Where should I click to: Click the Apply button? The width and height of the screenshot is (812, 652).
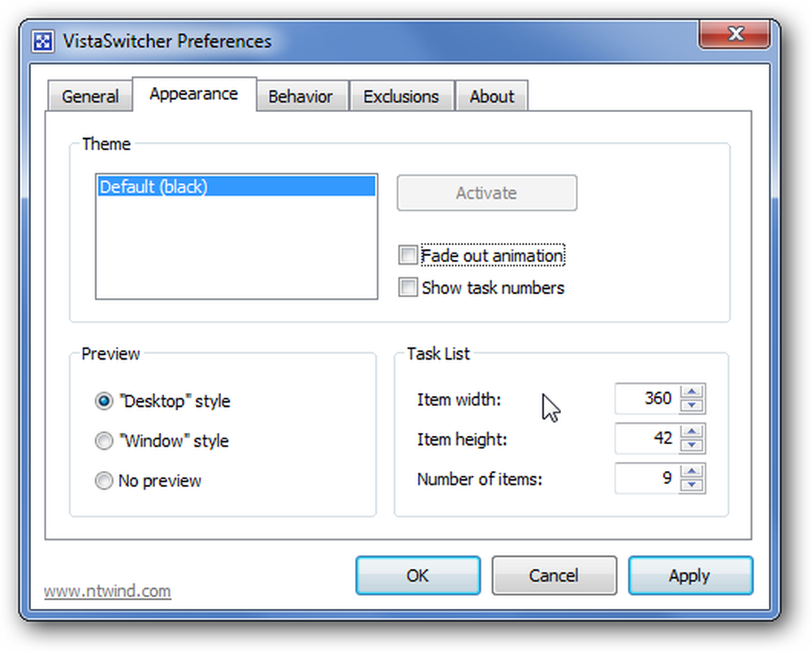click(690, 576)
